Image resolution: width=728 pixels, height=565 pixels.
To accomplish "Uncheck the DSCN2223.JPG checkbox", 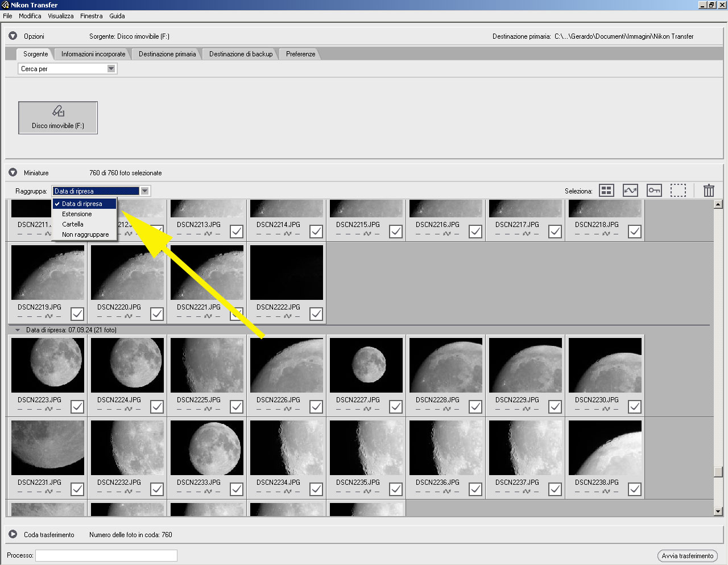I will click(77, 407).
